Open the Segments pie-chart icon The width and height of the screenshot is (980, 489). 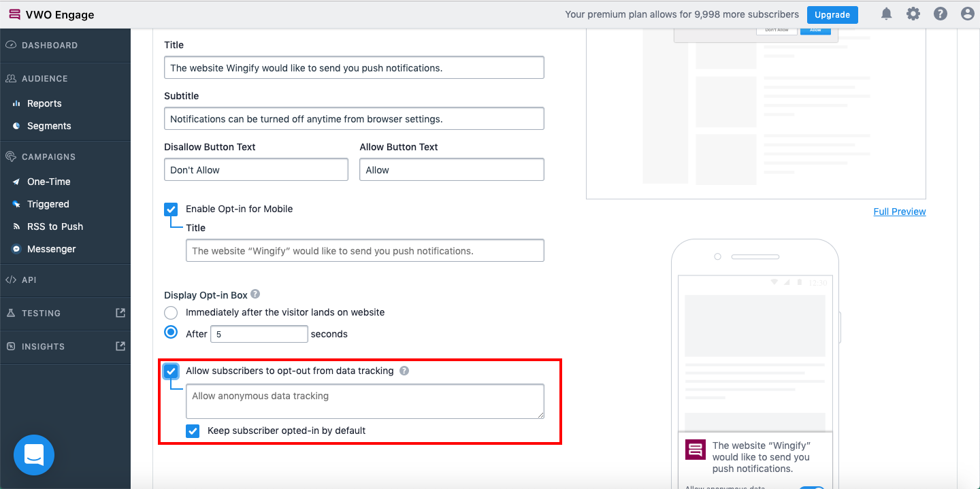click(16, 126)
